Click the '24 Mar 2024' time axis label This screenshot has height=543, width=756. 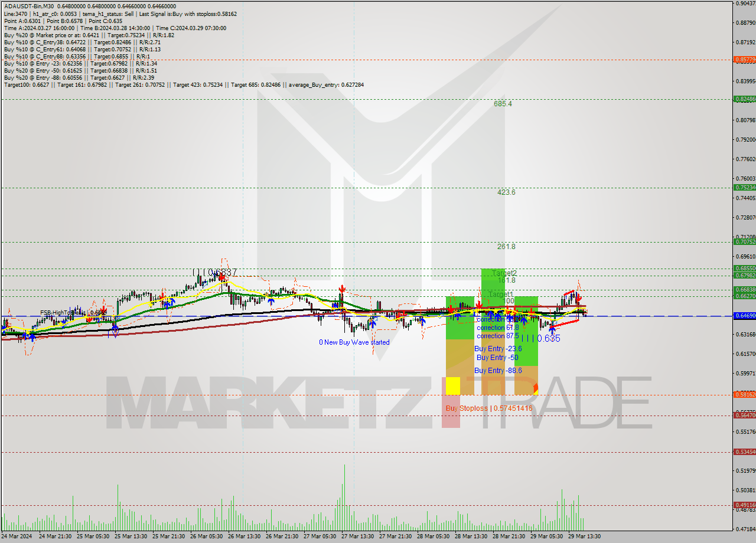click(x=18, y=537)
